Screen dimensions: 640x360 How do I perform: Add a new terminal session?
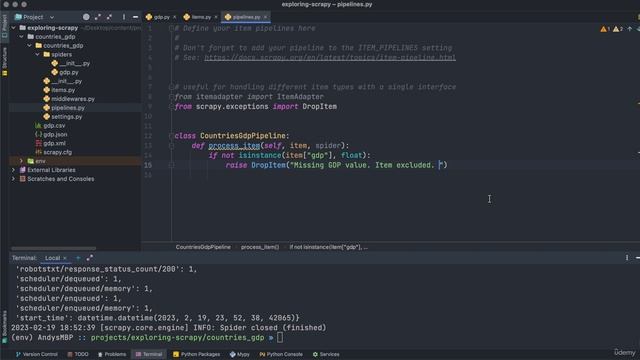point(78,258)
